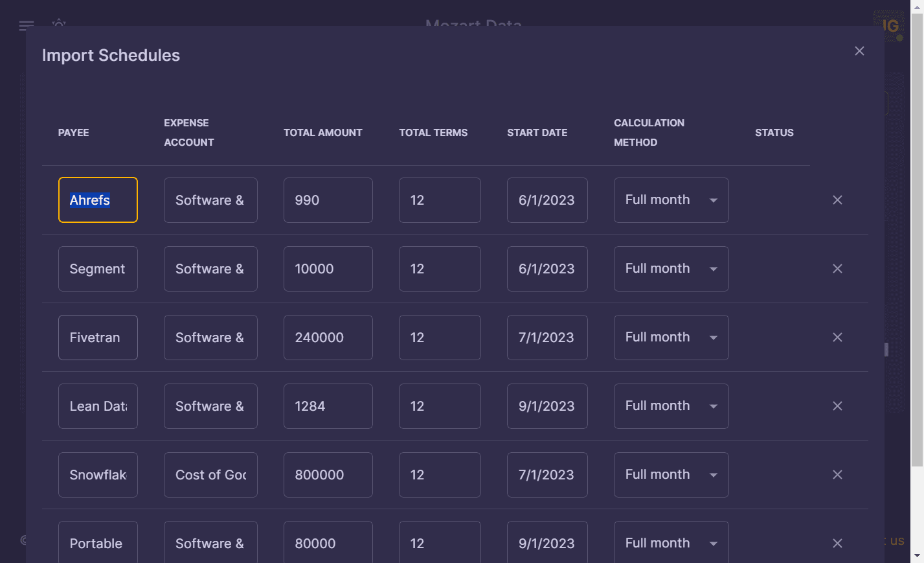Delete the Portable schedule row
This screenshot has width=924, height=563.
coord(837,544)
